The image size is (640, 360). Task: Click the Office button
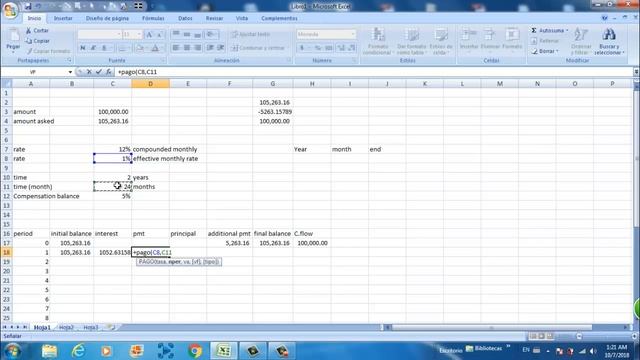coord(10,9)
